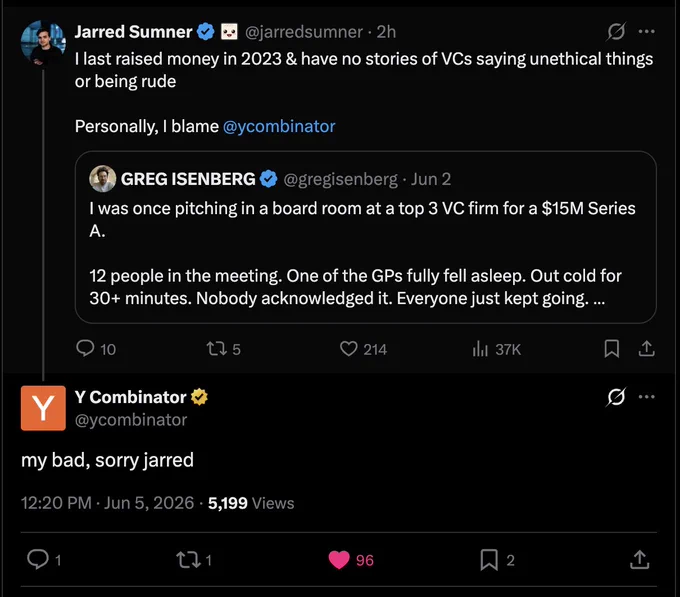
Task: Share Jarred Sumner's tweet
Action: 646,349
